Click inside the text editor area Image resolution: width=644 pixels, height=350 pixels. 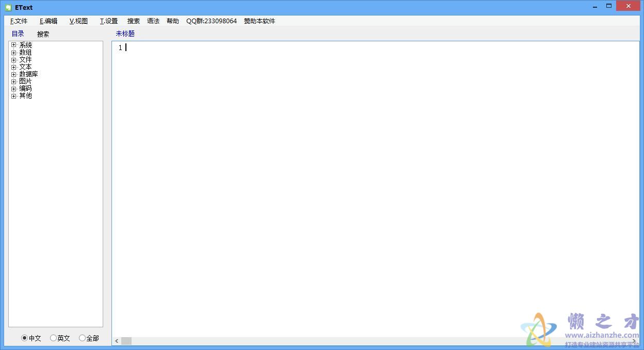click(x=375, y=189)
